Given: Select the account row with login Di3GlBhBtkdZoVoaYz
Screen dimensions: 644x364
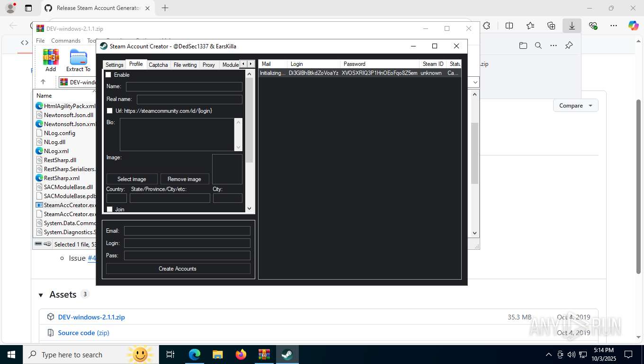Looking at the screenshot, I should [360, 73].
